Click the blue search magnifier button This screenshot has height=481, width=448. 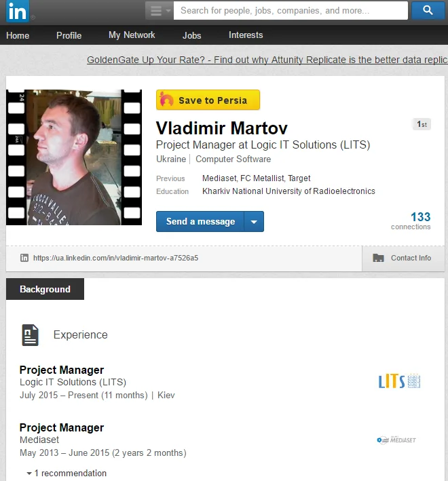428,10
